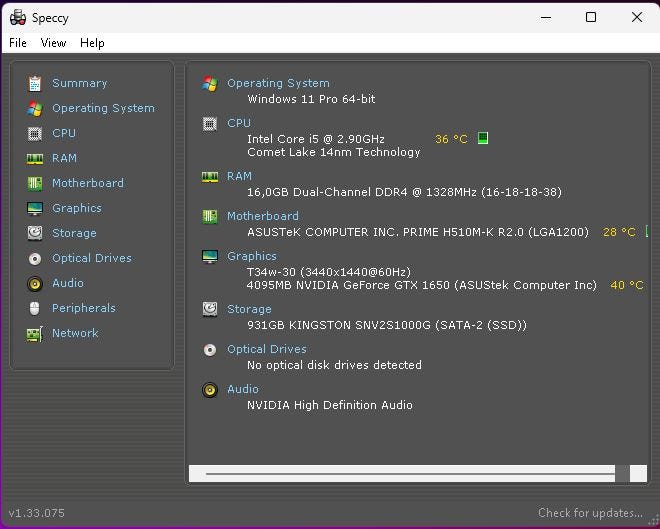
Task: Open Graphics heading in summary panel
Action: coord(252,256)
